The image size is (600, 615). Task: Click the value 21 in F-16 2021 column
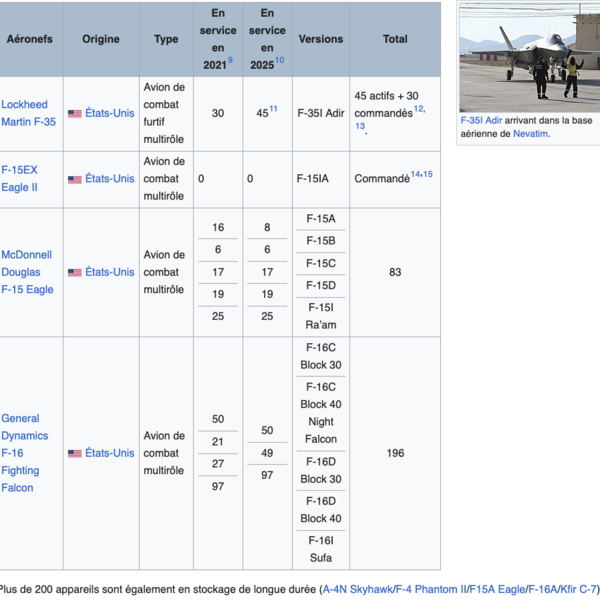coord(218,442)
